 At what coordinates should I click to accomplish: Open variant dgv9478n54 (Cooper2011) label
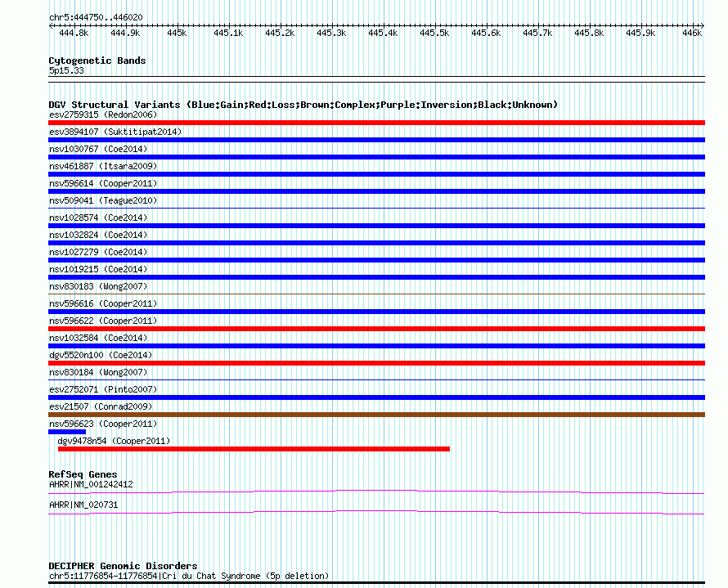point(114,441)
